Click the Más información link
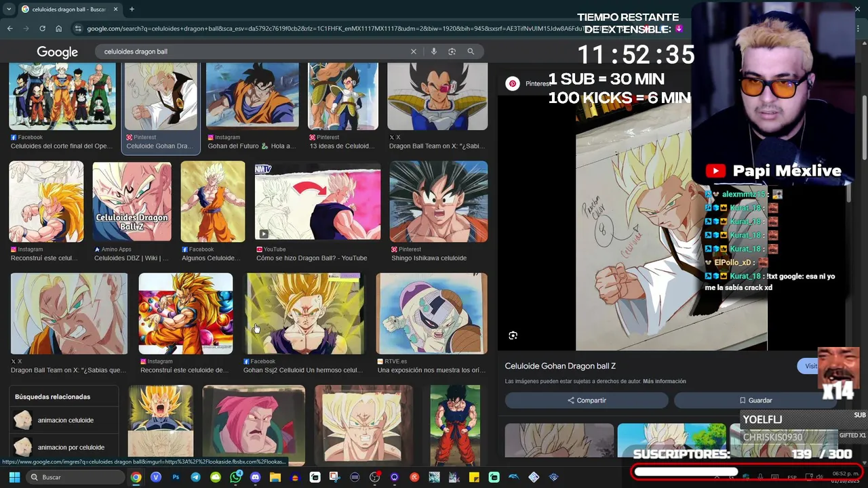This screenshot has width=868, height=488. click(665, 382)
